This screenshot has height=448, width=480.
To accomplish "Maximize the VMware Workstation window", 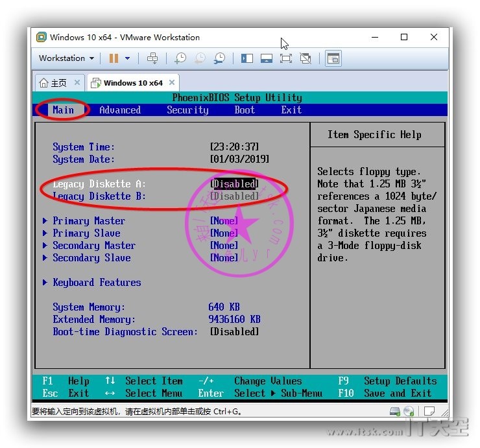I will (x=404, y=37).
